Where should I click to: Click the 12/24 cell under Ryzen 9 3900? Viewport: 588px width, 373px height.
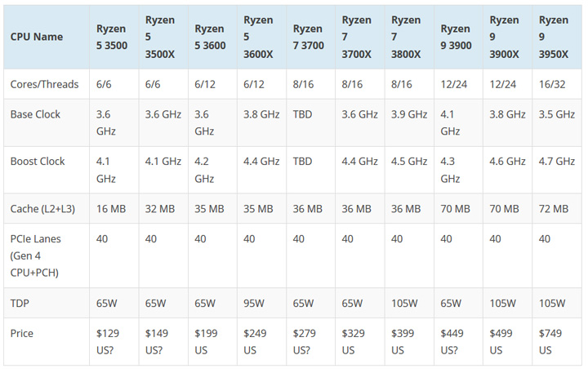[x=458, y=84]
